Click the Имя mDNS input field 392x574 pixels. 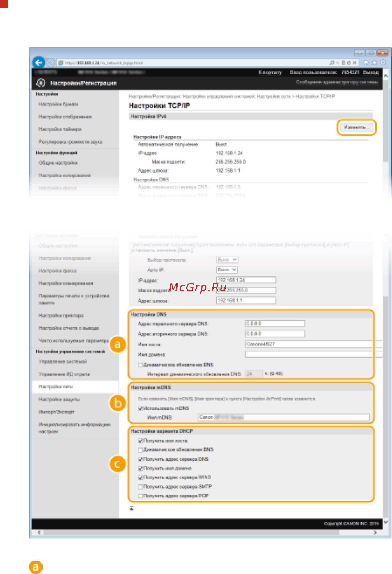click(284, 417)
